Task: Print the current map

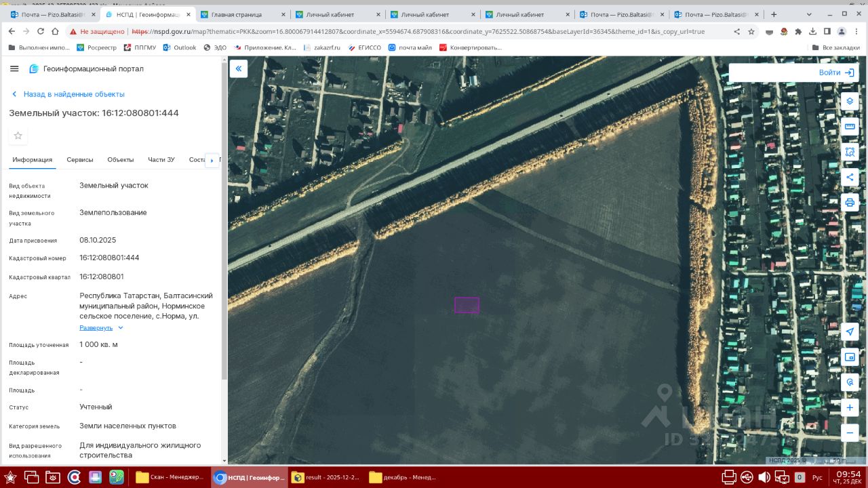Action: 850,203
